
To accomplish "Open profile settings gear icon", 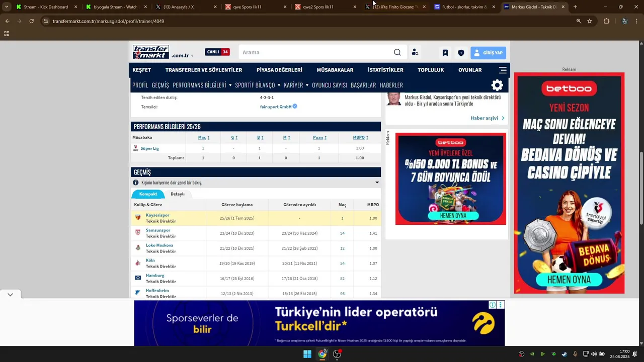I will tap(497, 85).
